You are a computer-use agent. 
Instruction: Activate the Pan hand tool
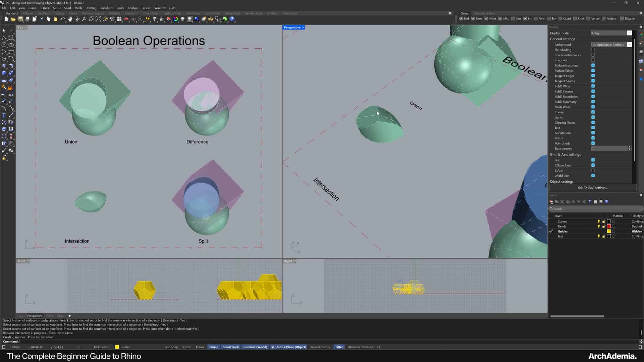tap(70, 19)
